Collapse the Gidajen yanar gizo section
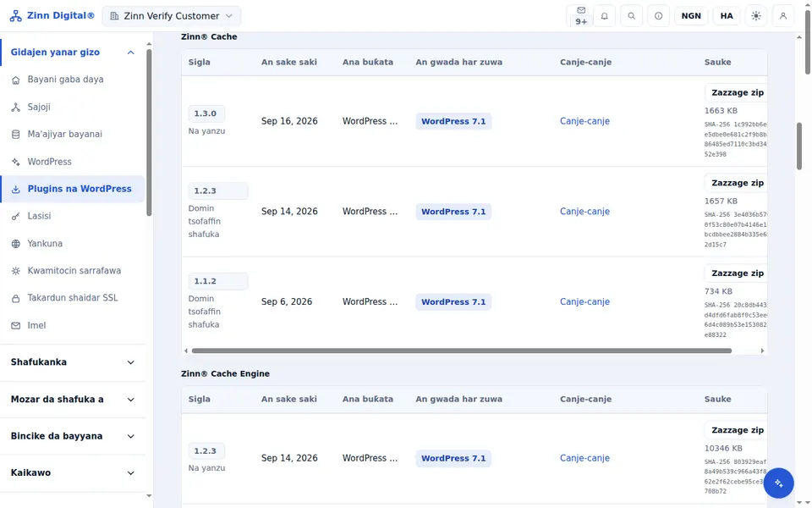 click(73, 52)
